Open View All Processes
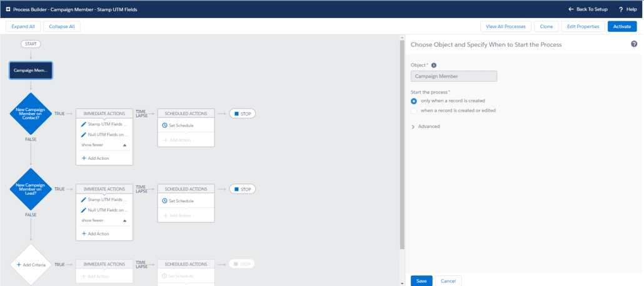Screen dimensions: 644x286 (506, 26)
